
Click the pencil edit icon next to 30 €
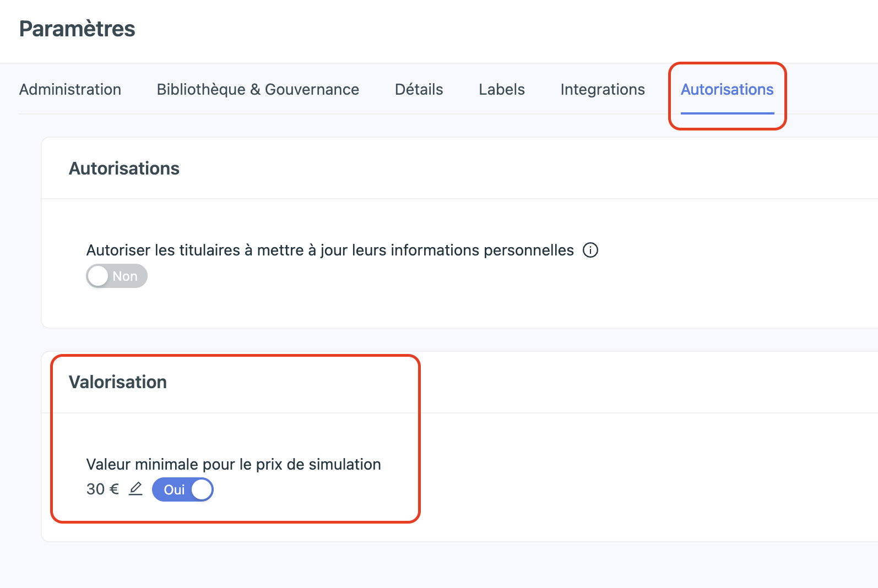click(x=136, y=489)
